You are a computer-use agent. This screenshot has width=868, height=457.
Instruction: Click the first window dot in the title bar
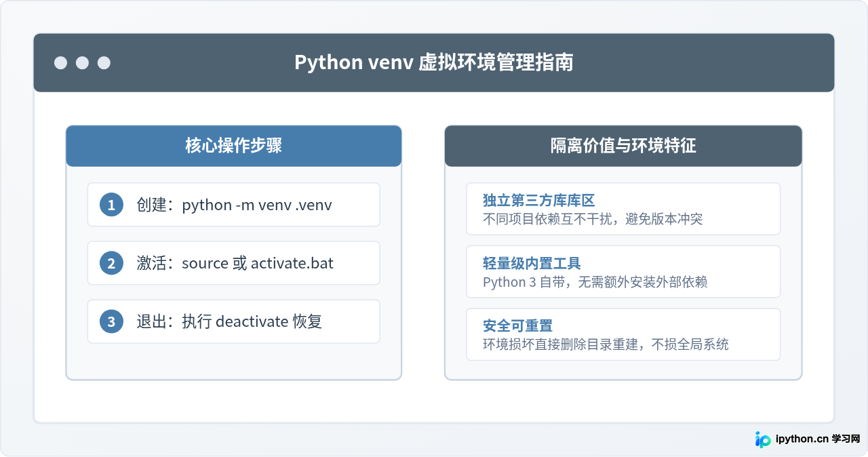pos(60,63)
